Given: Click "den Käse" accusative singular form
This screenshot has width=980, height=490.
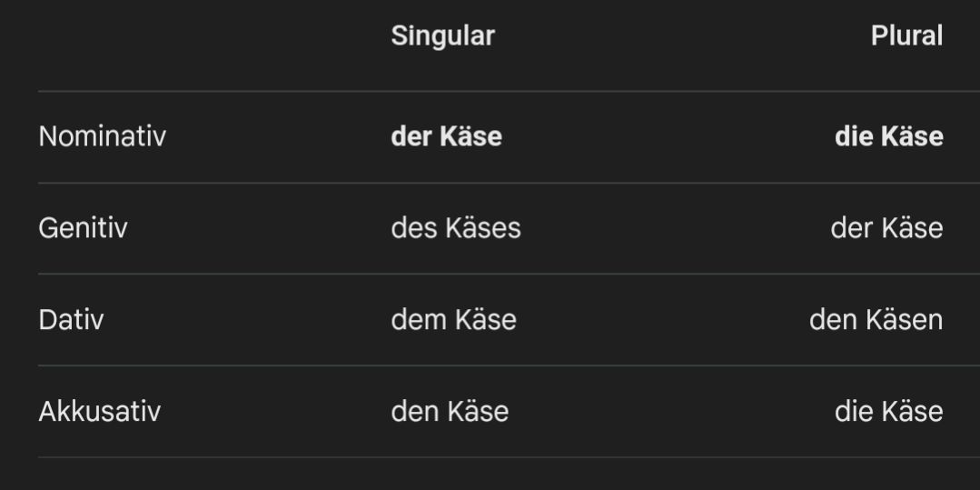Looking at the screenshot, I should [x=450, y=412].
